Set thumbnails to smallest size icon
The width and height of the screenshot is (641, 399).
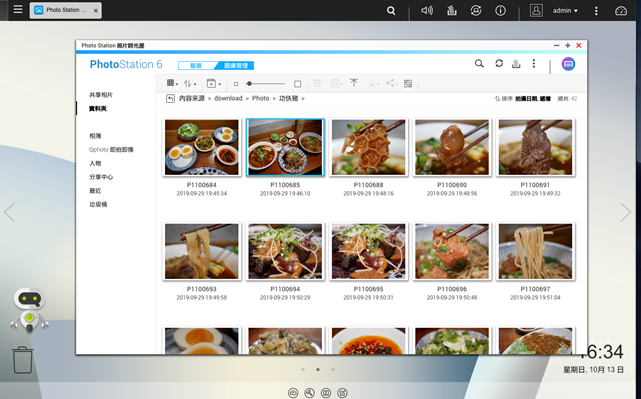(x=236, y=84)
